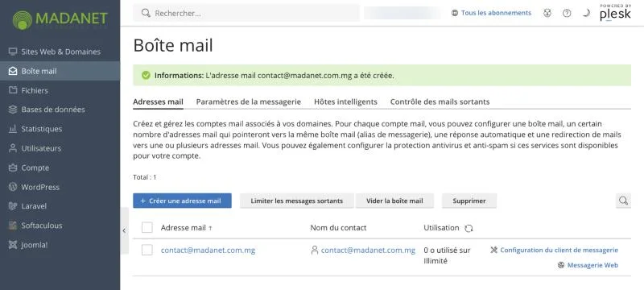Refresh the Utilisation usage statistics icon
Screen dimensions: 644x290
(x=469, y=229)
